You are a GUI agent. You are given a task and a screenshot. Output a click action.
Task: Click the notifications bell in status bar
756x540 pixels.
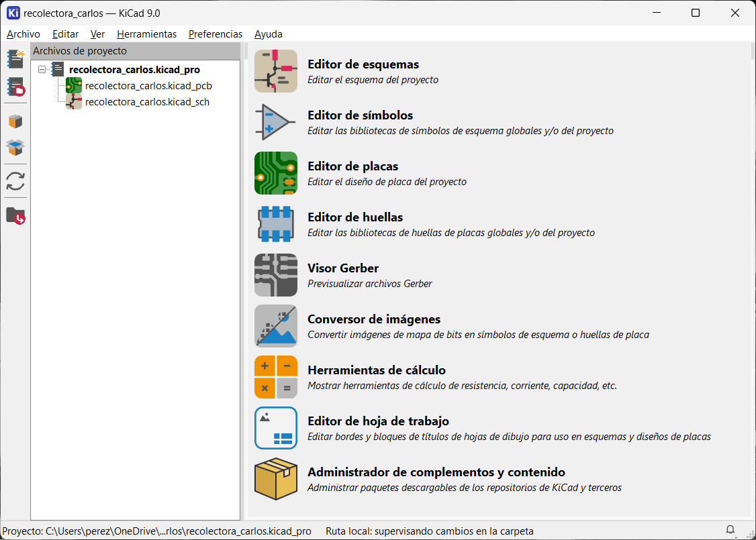pyautogui.click(x=730, y=530)
